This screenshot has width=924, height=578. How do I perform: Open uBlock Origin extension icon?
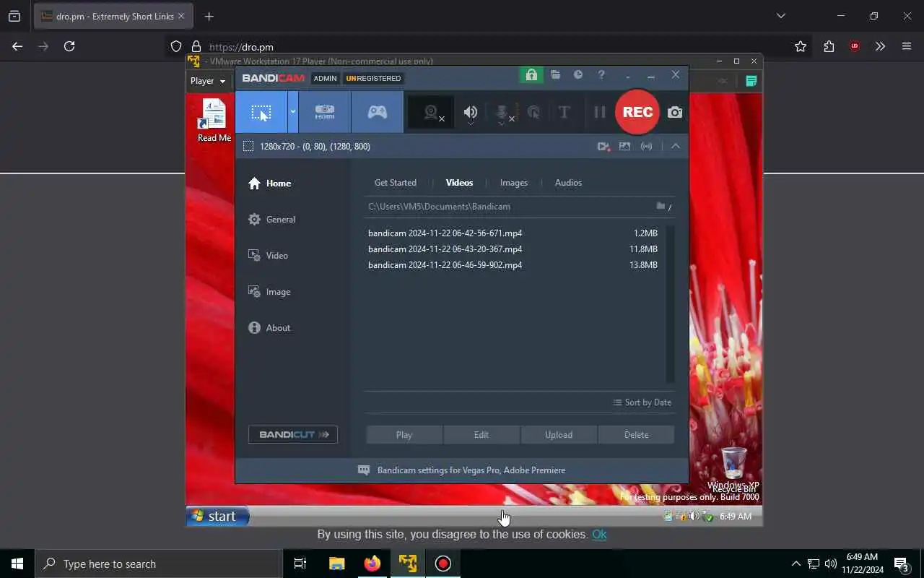point(855,46)
